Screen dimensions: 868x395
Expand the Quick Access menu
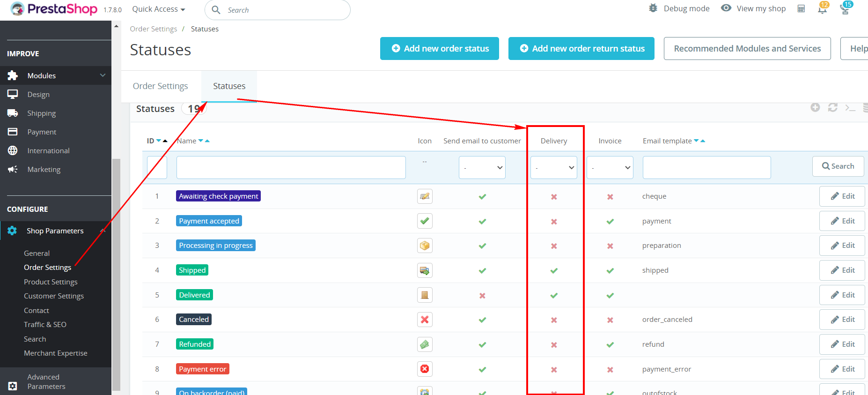159,9
